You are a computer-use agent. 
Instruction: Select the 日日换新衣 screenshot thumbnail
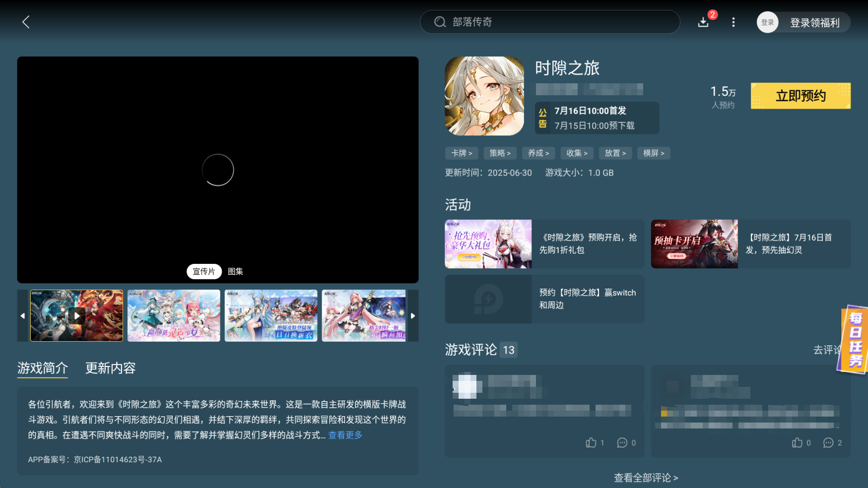click(271, 315)
